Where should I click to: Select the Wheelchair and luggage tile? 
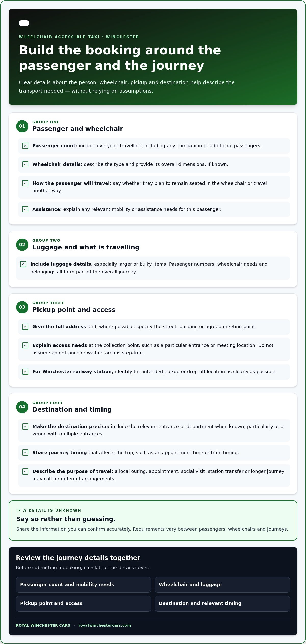coord(222,585)
